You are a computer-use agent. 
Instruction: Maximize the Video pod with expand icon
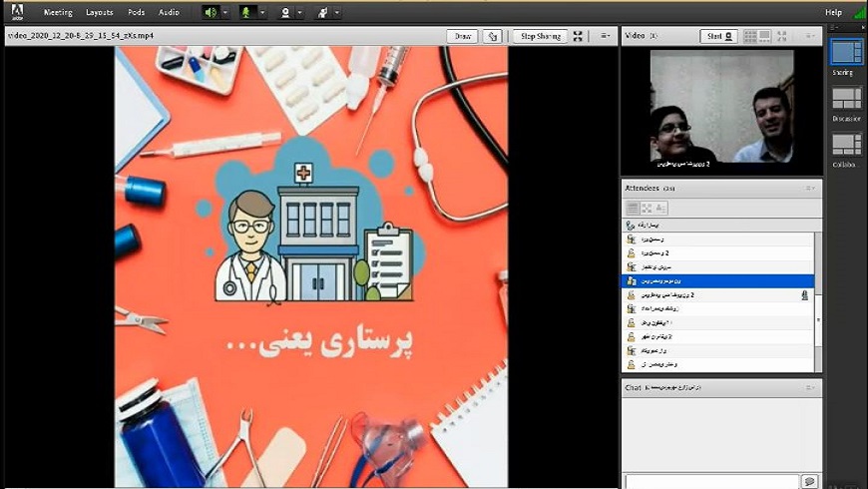point(781,36)
